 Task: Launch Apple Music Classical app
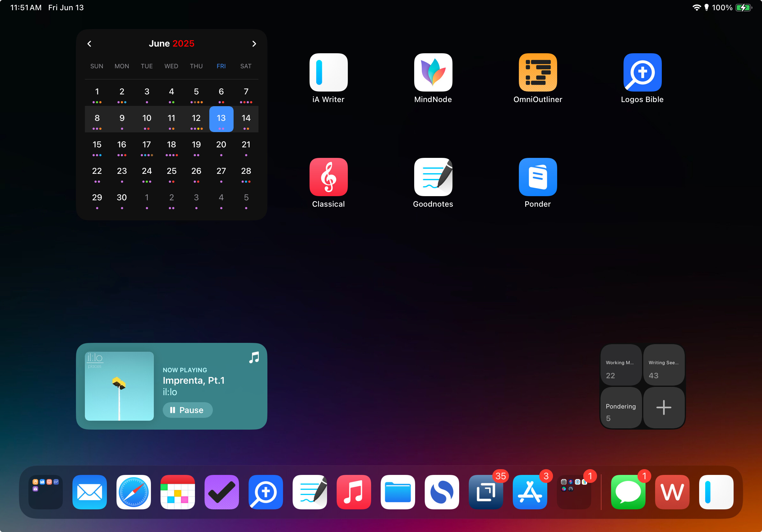coord(328,177)
